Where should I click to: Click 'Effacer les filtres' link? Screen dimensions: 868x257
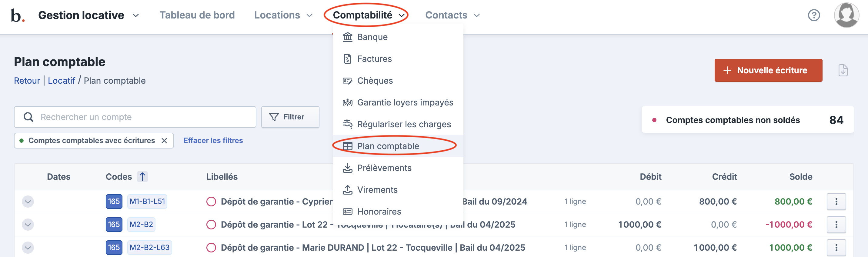[213, 140]
